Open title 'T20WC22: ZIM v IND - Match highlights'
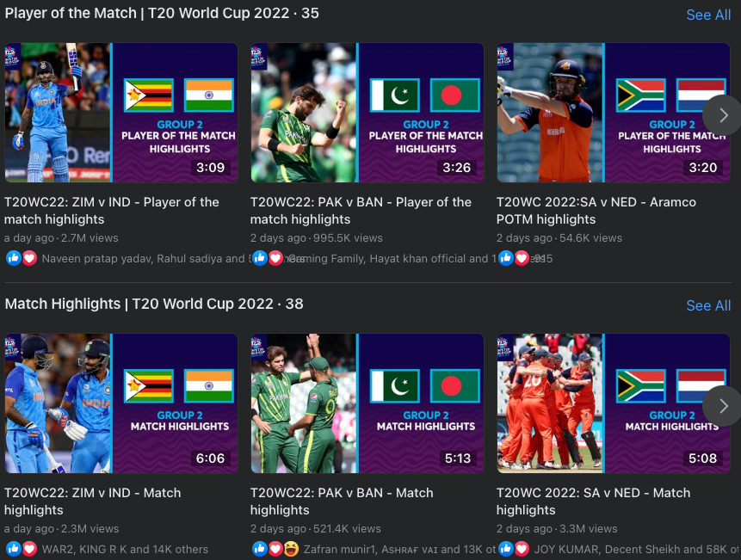Screen dimensions: 741x560 pyautogui.click(x=93, y=502)
